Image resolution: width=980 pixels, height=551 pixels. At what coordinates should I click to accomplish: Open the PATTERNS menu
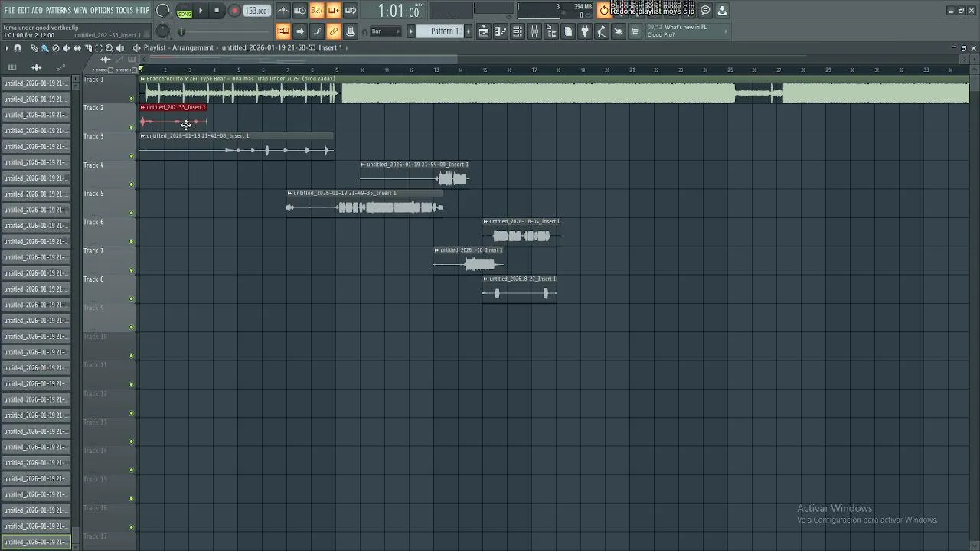tap(58, 10)
